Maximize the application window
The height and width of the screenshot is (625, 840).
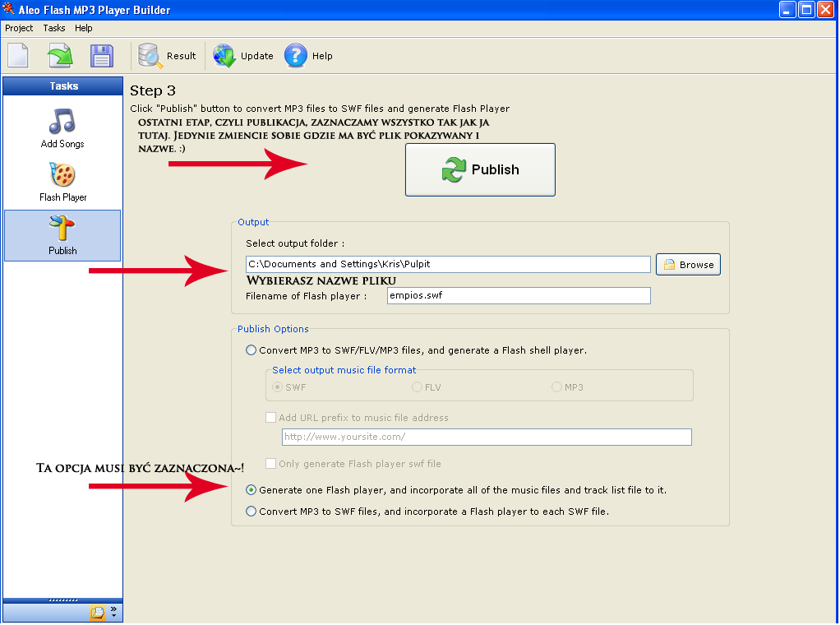click(x=806, y=10)
